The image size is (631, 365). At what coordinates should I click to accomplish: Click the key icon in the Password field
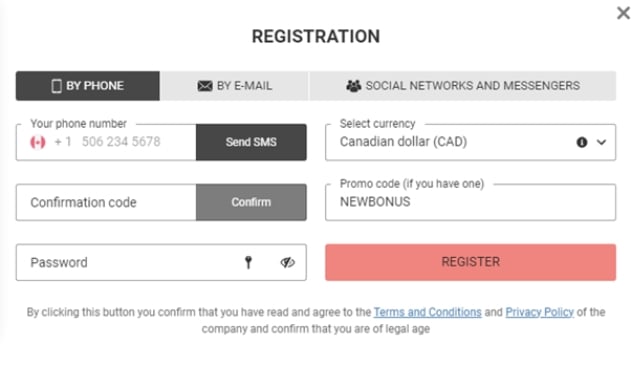pyautogui.click(x=248, y=262)
